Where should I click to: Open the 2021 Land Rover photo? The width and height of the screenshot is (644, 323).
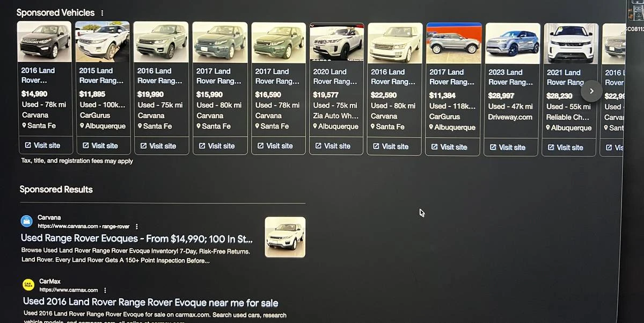point(571,44)
